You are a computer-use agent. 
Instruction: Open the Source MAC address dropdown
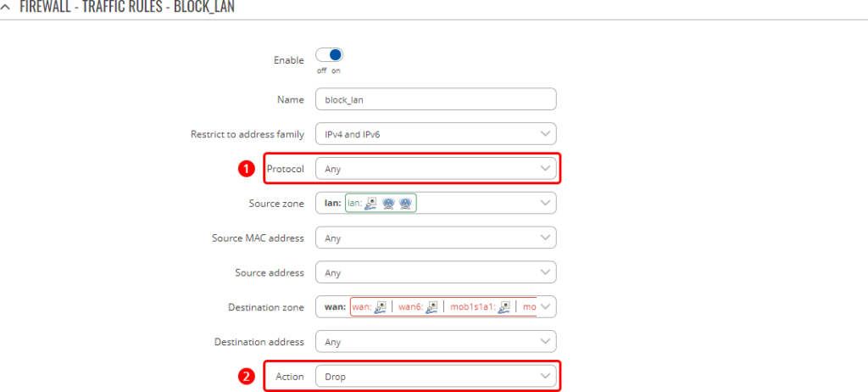pyautogui.click(x=436, y=238)
